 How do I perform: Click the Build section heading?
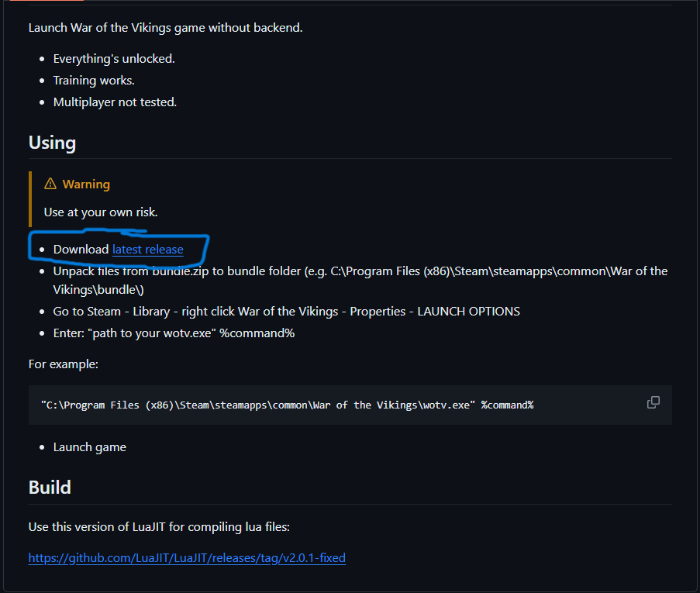[50, 487]
